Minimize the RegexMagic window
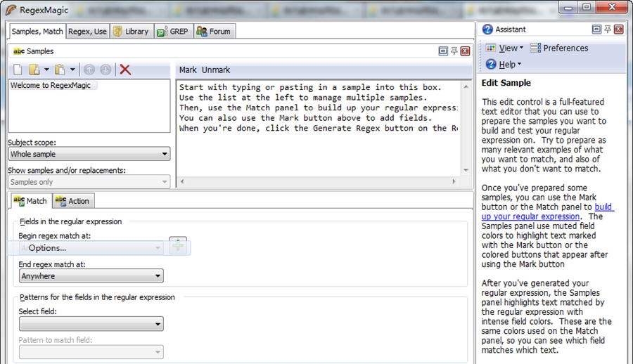The image size is (633, 364). tap(568, 7)
